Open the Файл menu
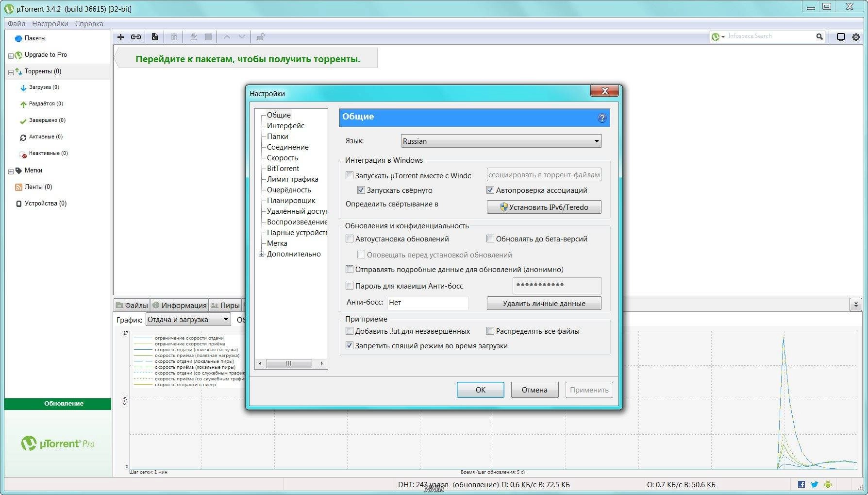The image size is (868, 495). [16, 23]
